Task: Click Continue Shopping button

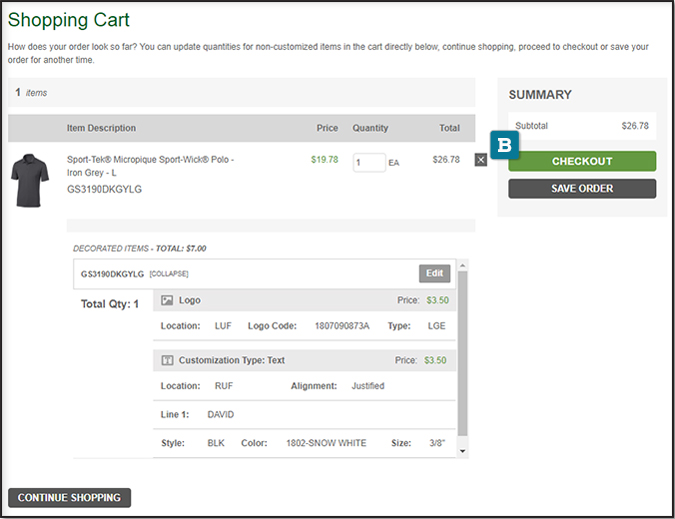Action: point(69,497)
